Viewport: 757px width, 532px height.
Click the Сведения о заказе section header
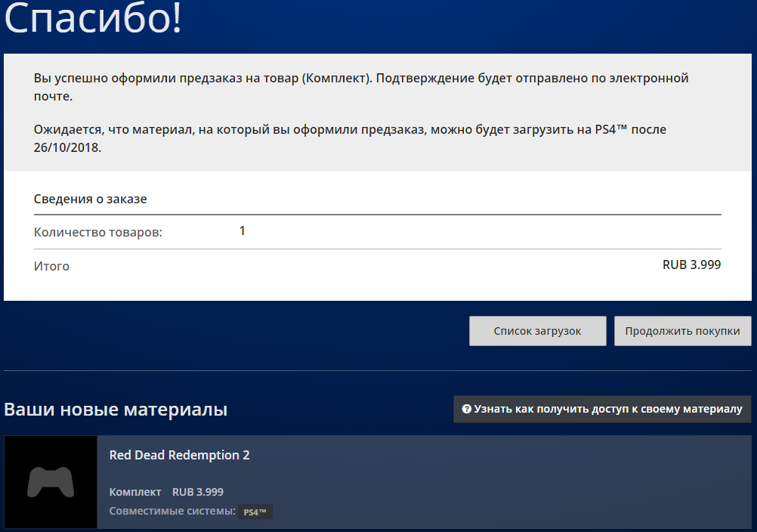click(x=90, y=199)
